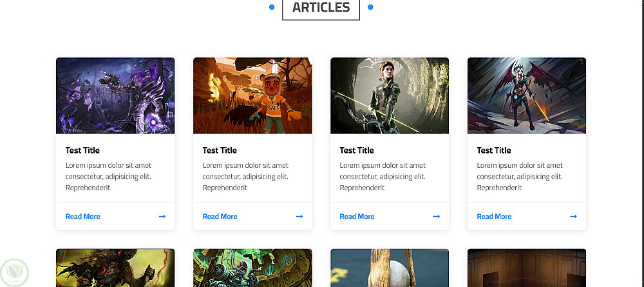
Task: Open Read More on the purple elf card
Action: tap(82, 216)
